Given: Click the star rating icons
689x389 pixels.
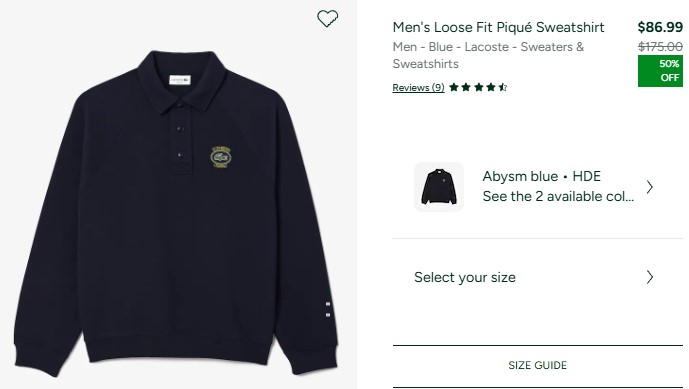Looking at the screenshot, I should tap(478, 87).
